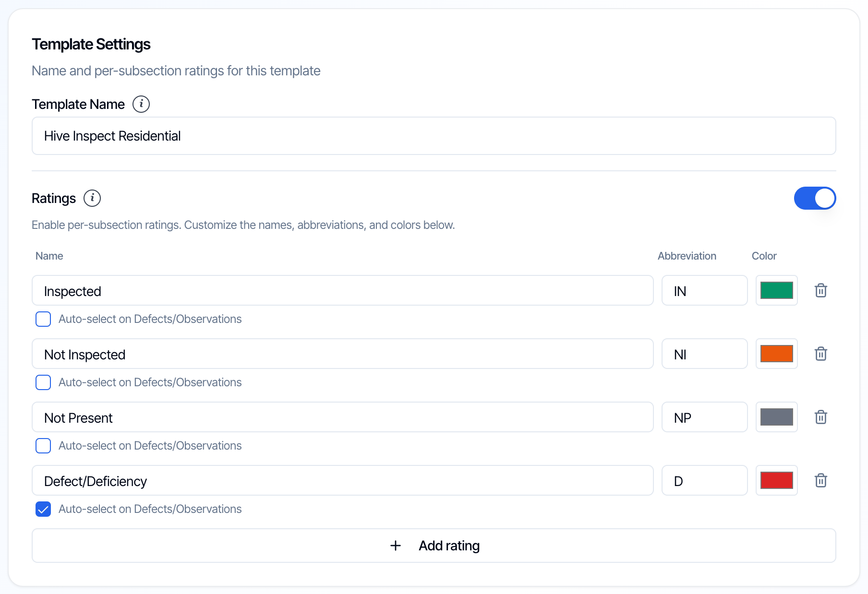This screenshot has height=594, width=868.
Task: Open the orange color swatch for Not Inspected
Action: [x=777, y=354]
